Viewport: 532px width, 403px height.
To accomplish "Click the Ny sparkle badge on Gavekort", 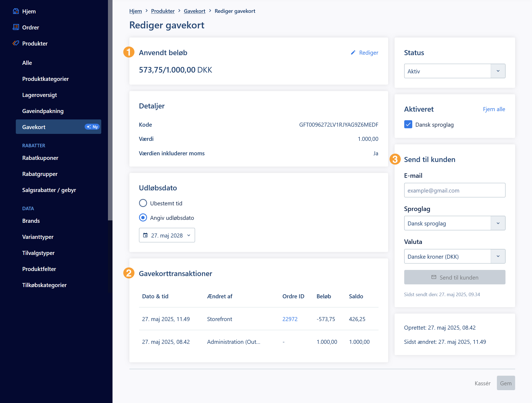I will click(92, 127).
